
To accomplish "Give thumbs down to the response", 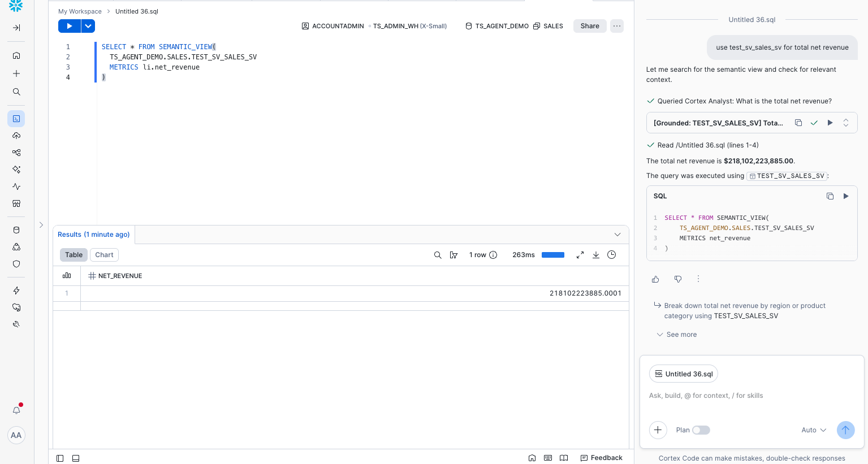I will coord(678,279).
